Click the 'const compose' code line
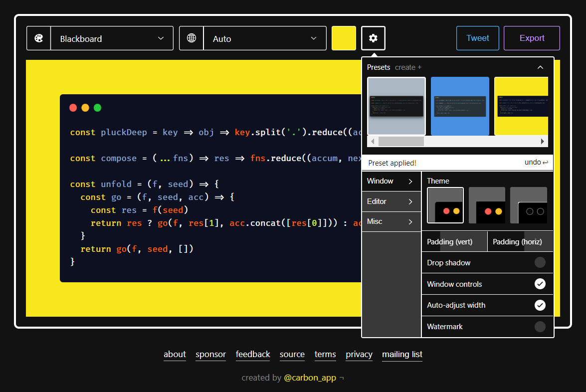Screen dimensions: 586x392 (215, 158)
